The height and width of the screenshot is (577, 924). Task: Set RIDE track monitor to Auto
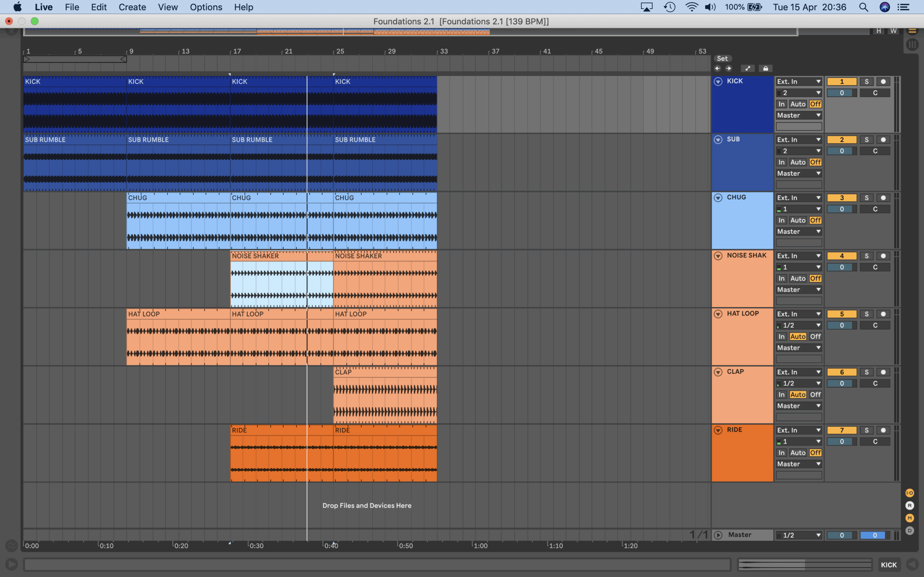(x=798, y=453)
